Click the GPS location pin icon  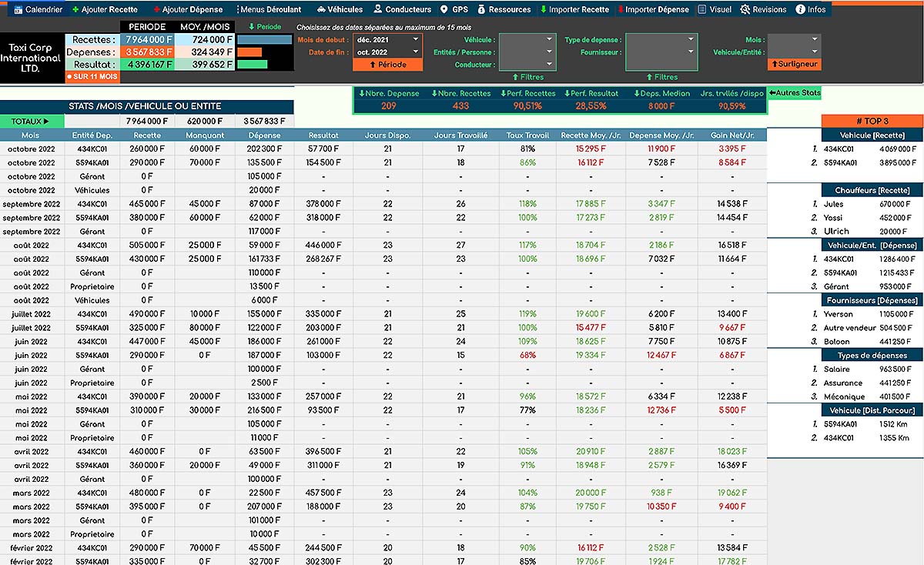pyautogui.click(x=444, y=9)
